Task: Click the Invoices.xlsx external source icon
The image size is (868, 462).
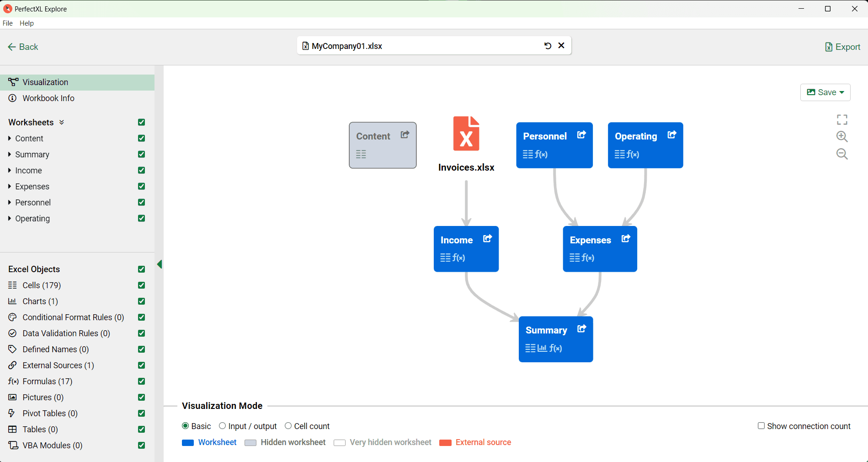Action: point(466,133)
